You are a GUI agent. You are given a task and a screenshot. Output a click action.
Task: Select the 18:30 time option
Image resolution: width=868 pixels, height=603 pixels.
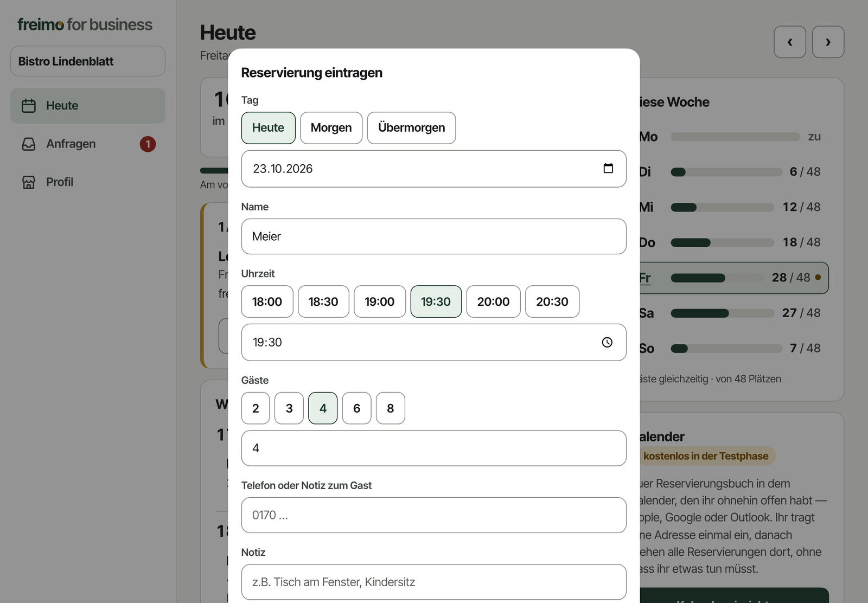pos(323,301)
